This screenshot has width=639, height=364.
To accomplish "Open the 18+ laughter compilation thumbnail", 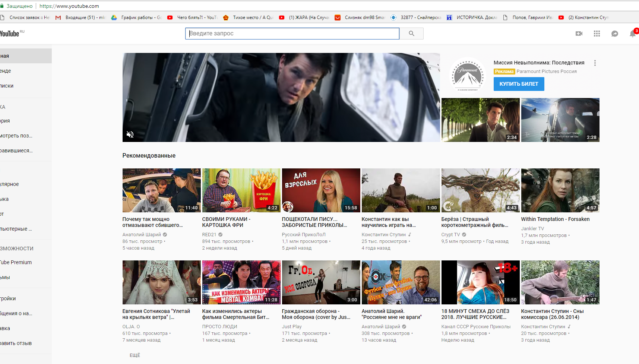I will [481, 282].
